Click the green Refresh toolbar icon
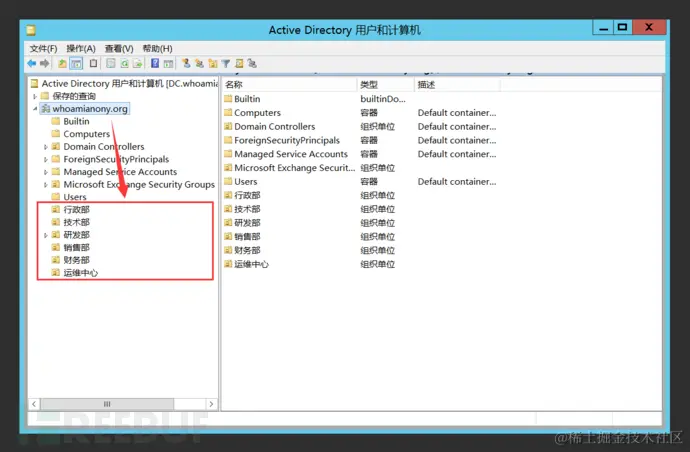690x452 pixels. tap(125, 64)
